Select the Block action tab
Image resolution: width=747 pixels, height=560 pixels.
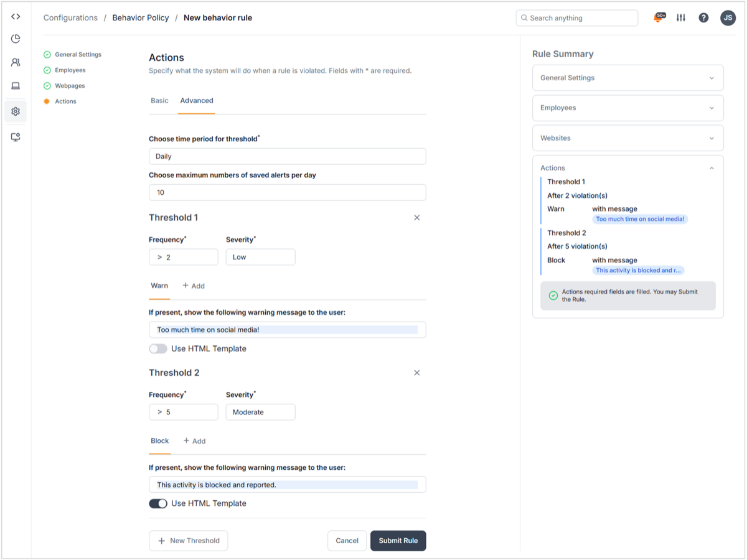tap(160, 441)
